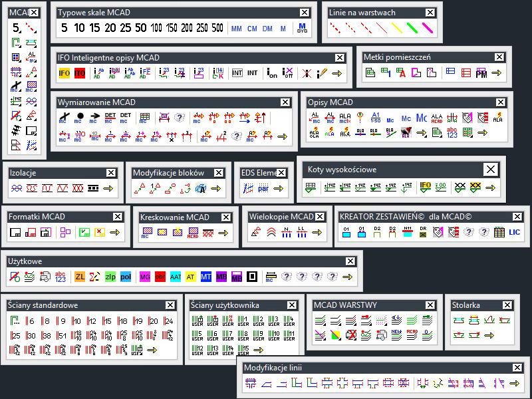
Task: Select scale 50 in Typowe skale MCAD
Action: 140,28
